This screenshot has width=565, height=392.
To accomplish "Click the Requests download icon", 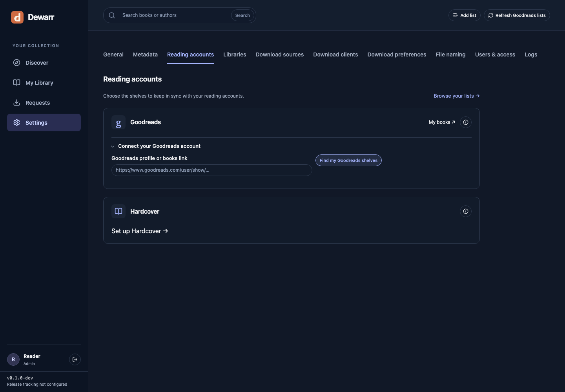I will coord(16,103).
